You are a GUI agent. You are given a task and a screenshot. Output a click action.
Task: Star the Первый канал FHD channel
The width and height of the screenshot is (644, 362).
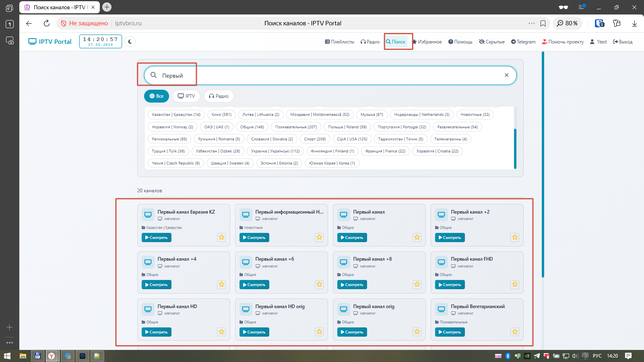click(x=515, y=284)
